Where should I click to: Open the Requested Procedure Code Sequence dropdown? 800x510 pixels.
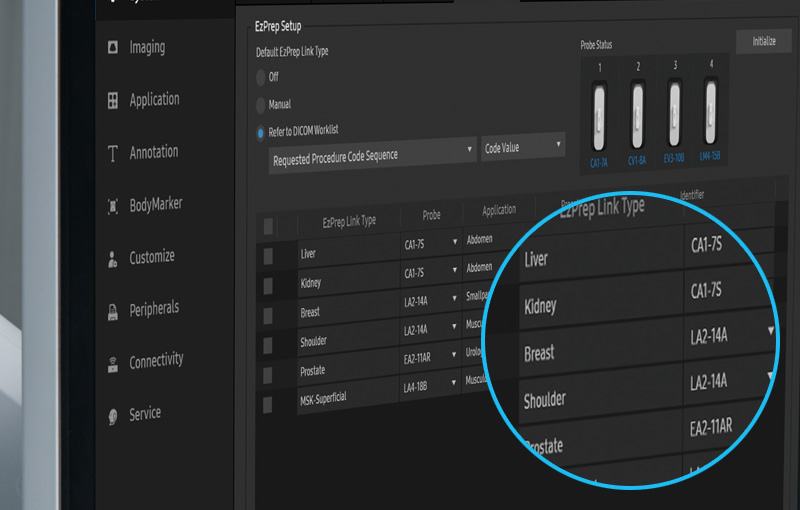click(x=372, y=155)
